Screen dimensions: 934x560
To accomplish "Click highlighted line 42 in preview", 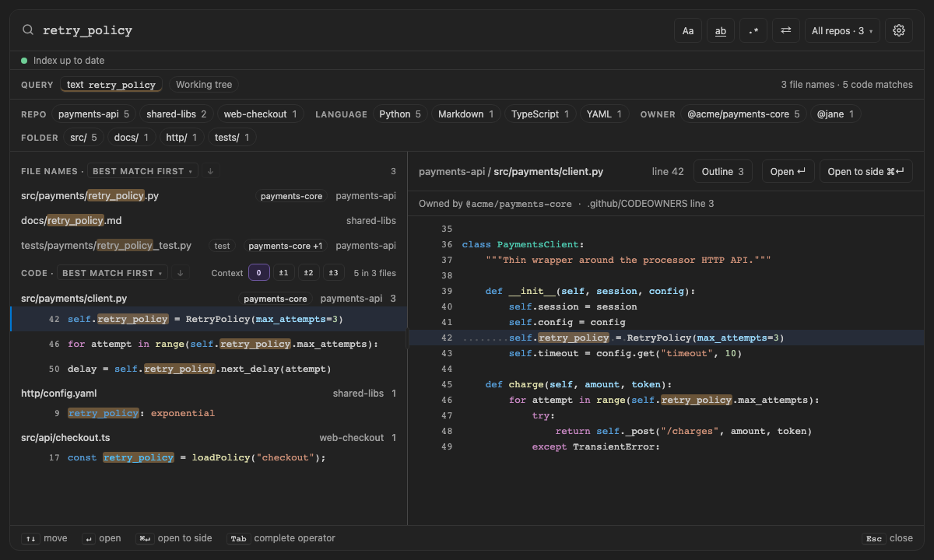I will pos(666,338).
